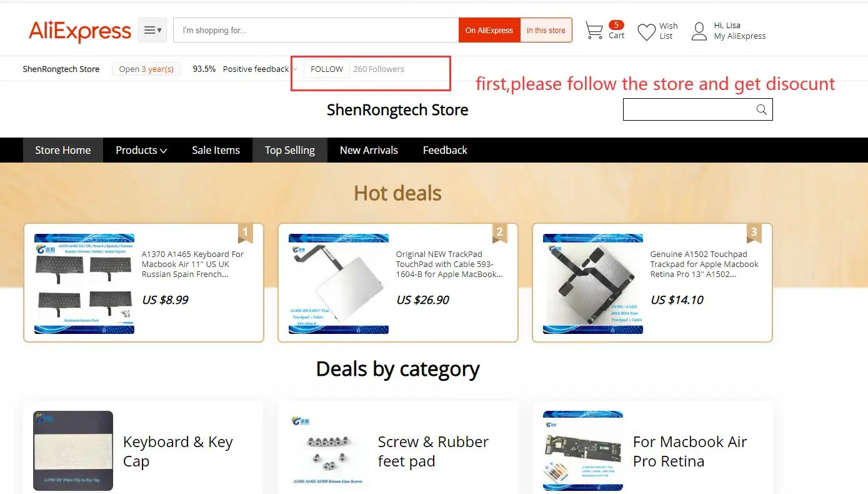Image resolution: width=868 pixels, height=494 pixels.
Task: Open the A1370 A1465 keyboard product thumbnail
Action: pos(84,284)
